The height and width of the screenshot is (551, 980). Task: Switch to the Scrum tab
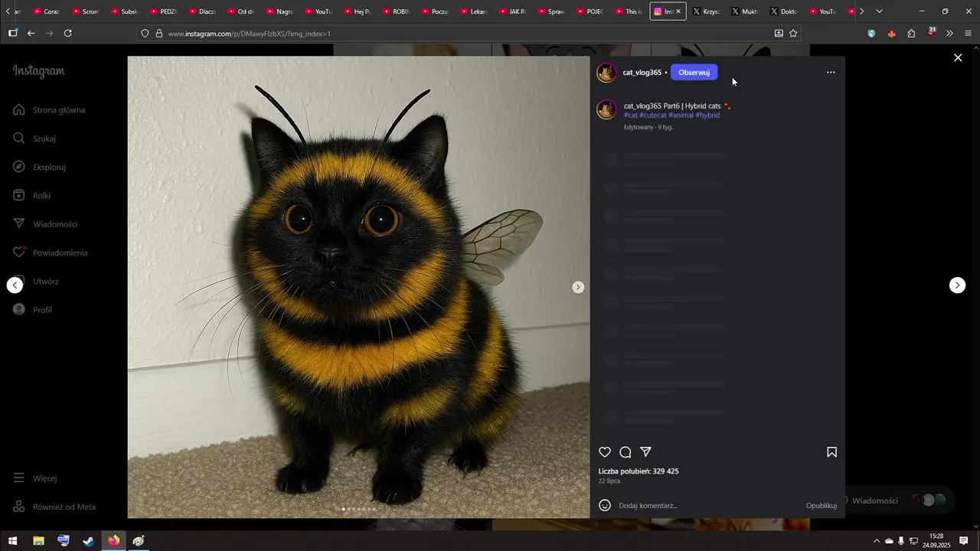86,11
